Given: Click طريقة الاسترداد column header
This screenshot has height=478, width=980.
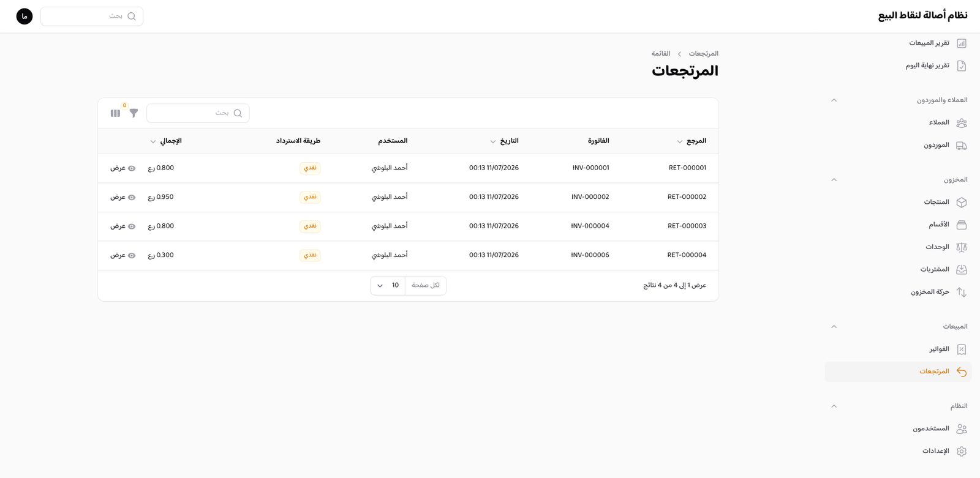Looking at the screenshot, I should [x=298, y=141].
